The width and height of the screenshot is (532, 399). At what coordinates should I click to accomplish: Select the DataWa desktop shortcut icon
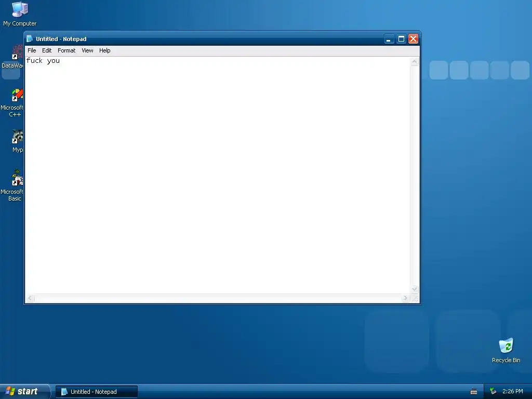pos(13,57)
